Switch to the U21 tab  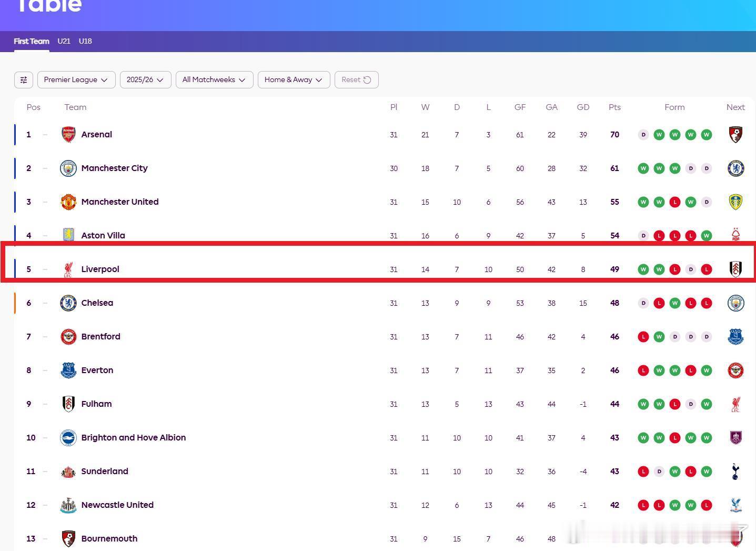64,41
